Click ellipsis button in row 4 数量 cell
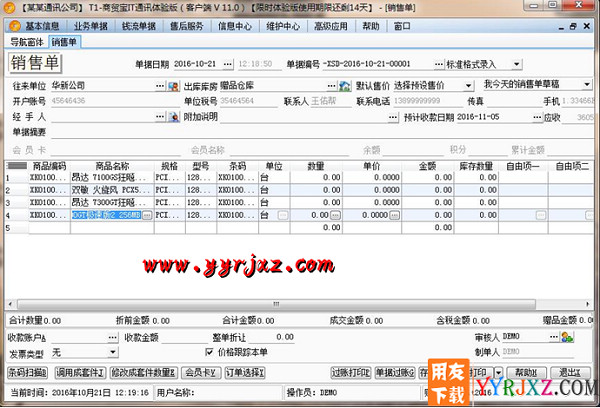The height and width of the screenshot is (408, 600). pyautogui.click(x=335, y=215)
